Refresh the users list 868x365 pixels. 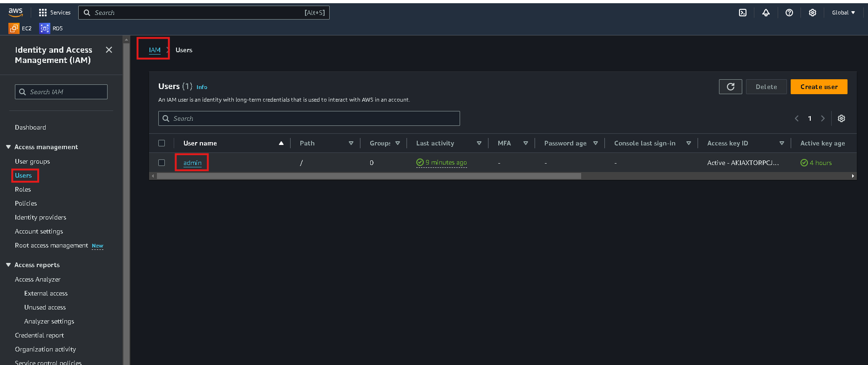[x=731, y=87]
